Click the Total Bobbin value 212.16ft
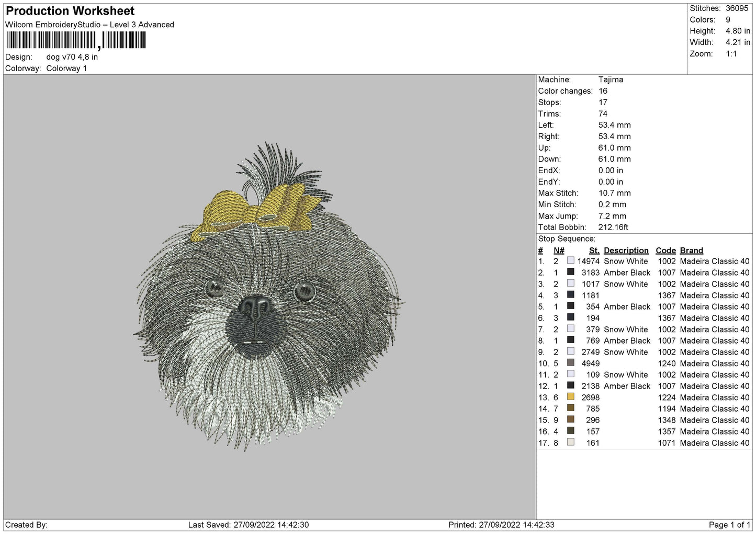Image resolution: width=756 pixels, height=534 pixels. (x=613, y=228)
